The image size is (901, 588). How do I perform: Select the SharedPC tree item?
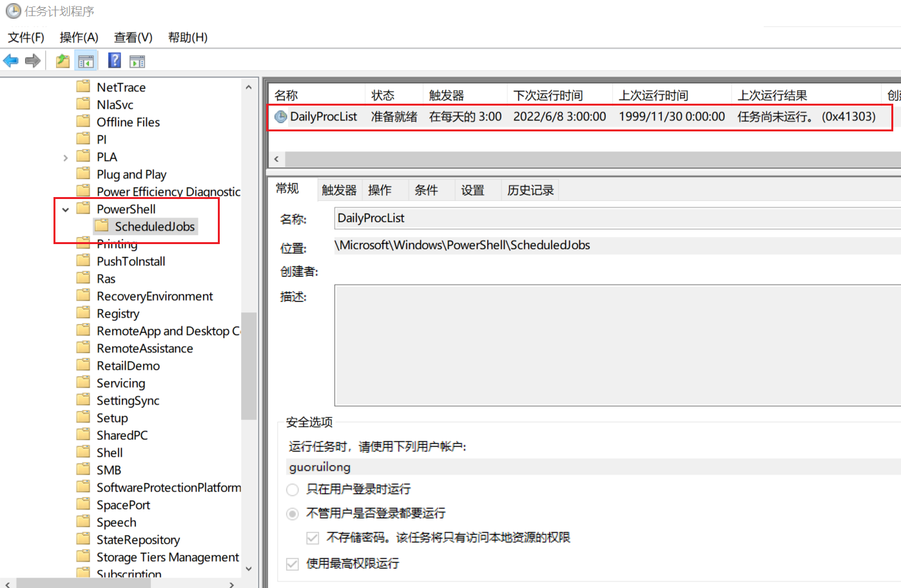122,435
